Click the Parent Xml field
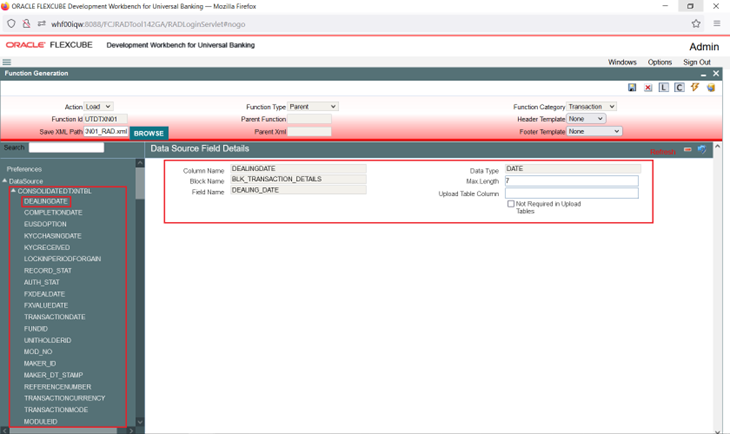The width and height of the screenshot is (730, 434). pos(309,132)
